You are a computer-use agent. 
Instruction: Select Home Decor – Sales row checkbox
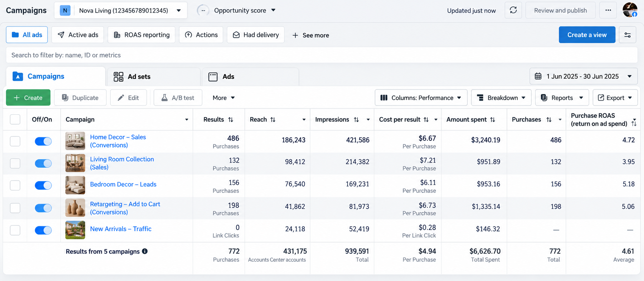point(15,141)
